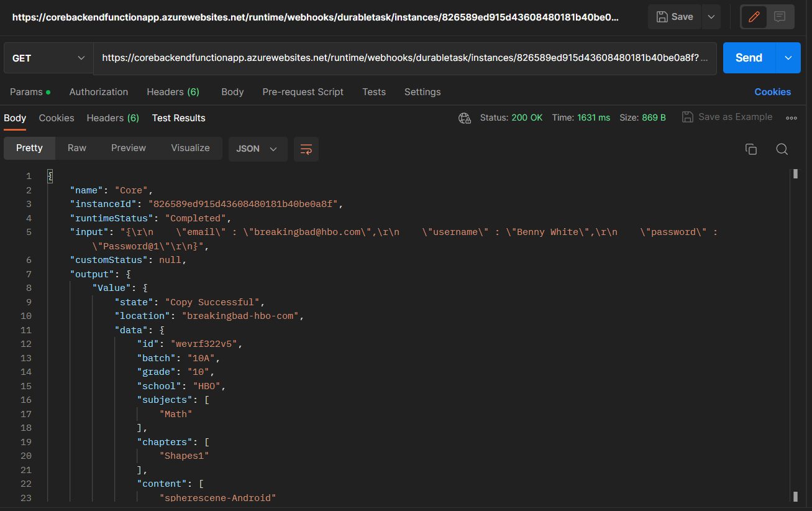Image resolution: width=812 pixels, height=511 pixels.
Task: Open the GET request method dropdown
Action: 48,57
